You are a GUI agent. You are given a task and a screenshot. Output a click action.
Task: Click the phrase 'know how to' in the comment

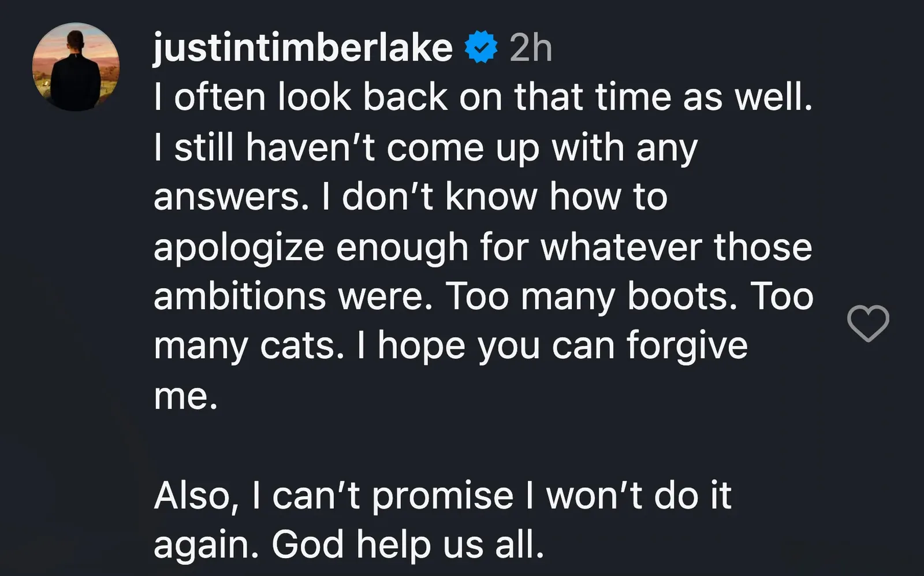click(x=556, y=197)
